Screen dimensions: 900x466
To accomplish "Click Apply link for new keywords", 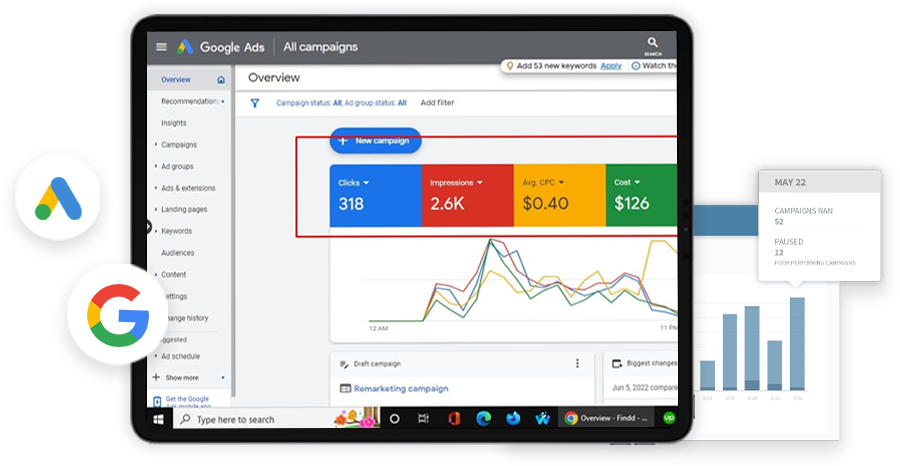I will (x=610, y=66).
